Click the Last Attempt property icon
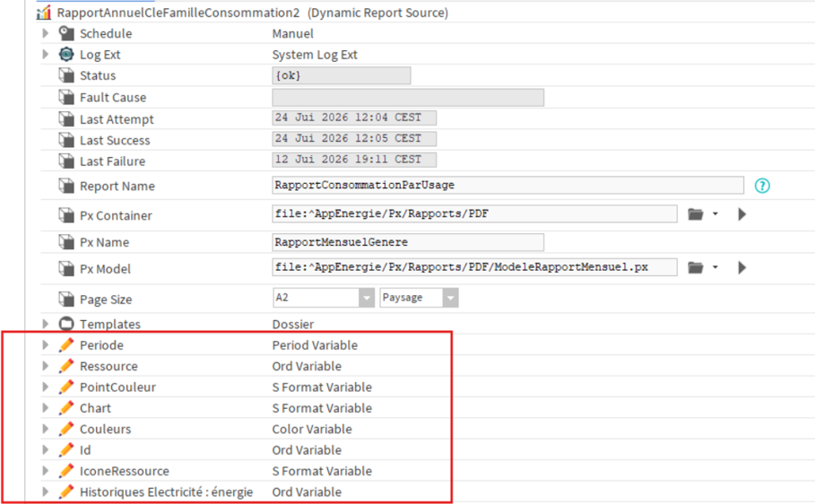815x504 pixels. pyautogui.click(x=66, y=119)
